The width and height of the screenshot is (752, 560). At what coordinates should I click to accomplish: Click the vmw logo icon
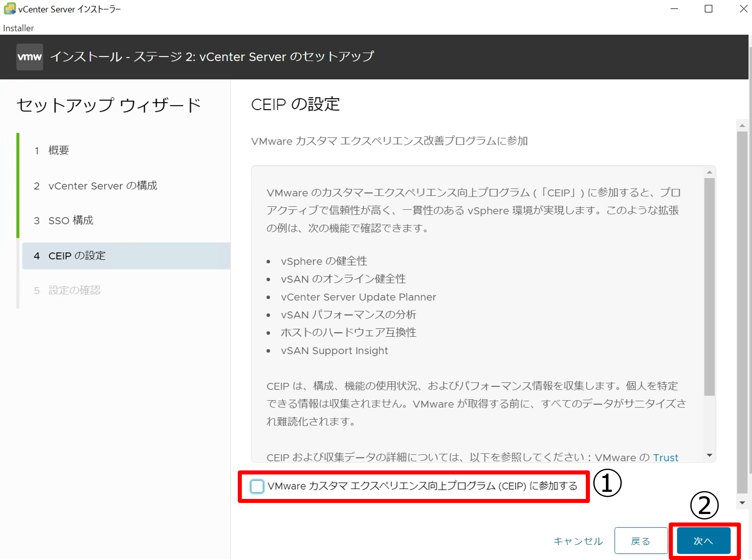(30, 57)
